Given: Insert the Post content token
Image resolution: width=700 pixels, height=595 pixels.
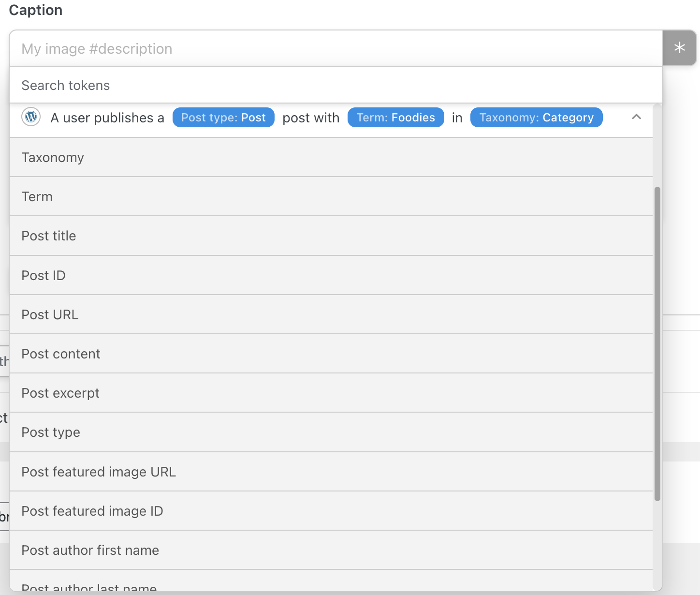Looking at the screenshot, I should pos(331,354).
